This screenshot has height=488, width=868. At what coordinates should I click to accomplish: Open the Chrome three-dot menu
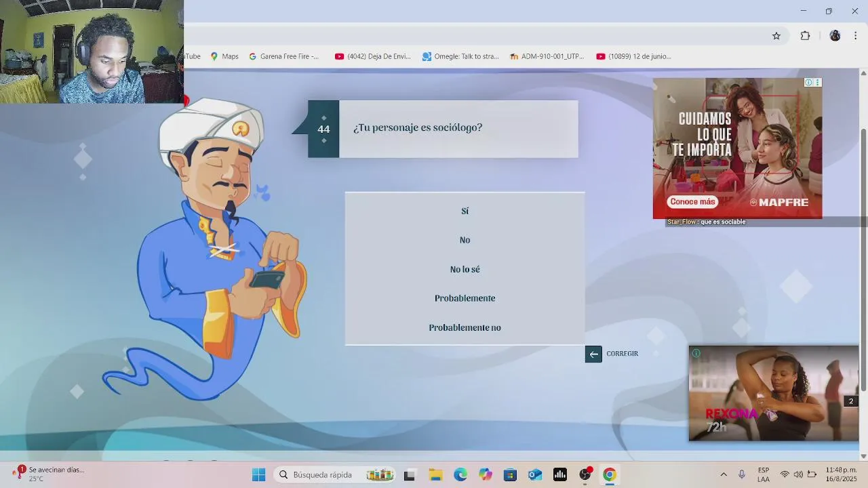(x=856, y=36)
